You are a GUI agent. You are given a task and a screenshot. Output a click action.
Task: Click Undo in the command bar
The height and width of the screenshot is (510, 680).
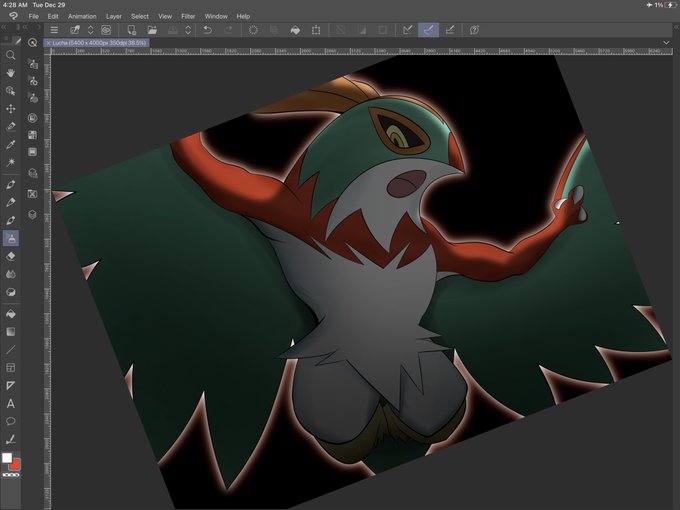pos(208,30)
